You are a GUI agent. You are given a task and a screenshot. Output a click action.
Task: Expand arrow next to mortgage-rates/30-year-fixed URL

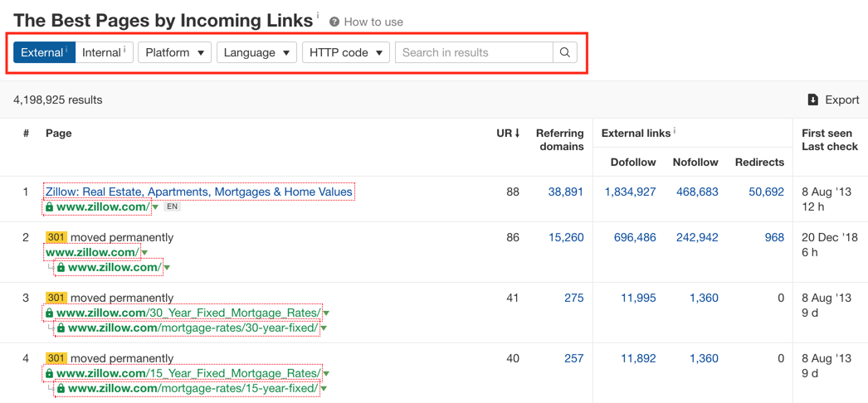click(324, 328)
